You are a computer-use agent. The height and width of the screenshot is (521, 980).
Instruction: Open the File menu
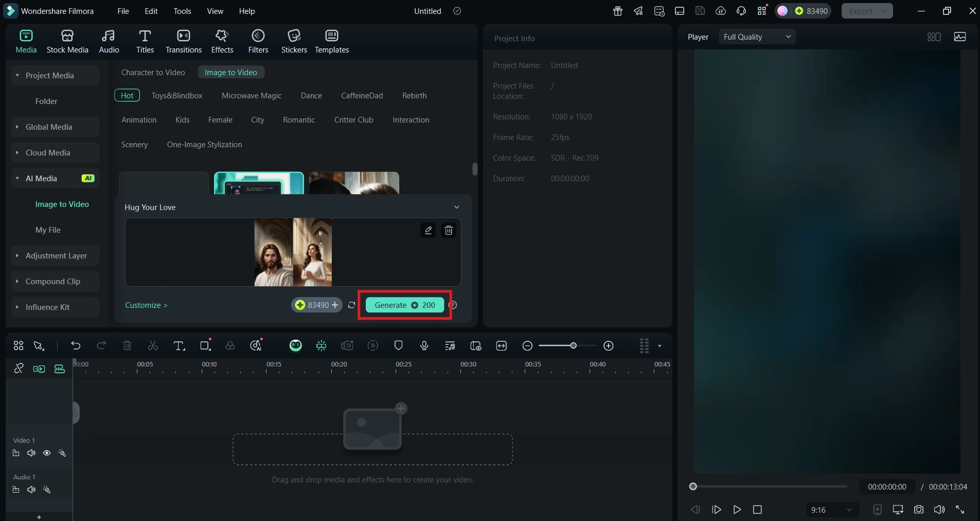[123, 11]
